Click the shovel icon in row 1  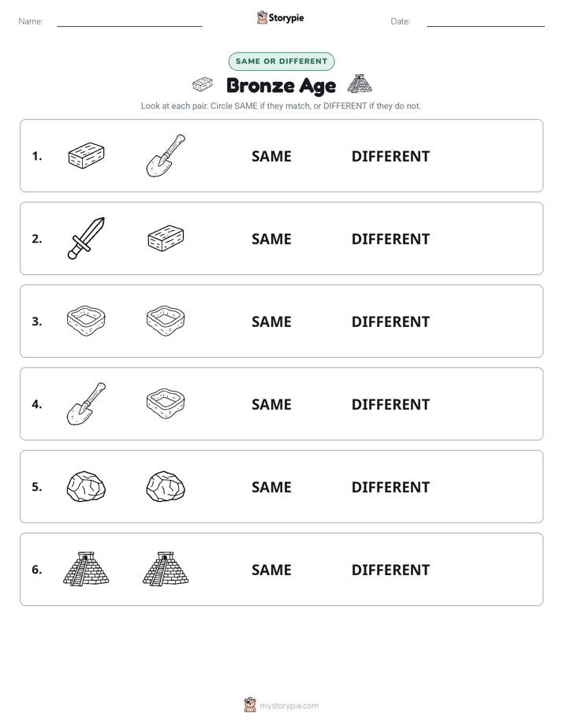[x=166, y=155]
